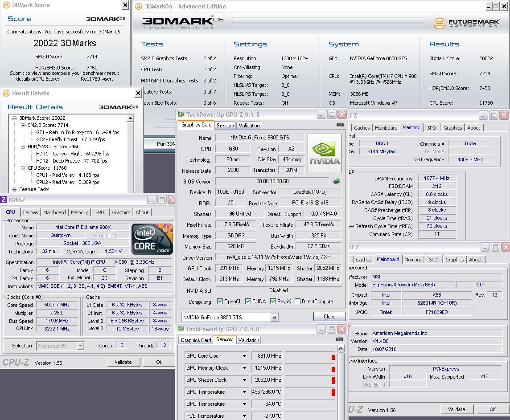Open the GPU Memory Clock sensor dropdown
This screenshot has width=510, height=420.
tap(244, 368)
